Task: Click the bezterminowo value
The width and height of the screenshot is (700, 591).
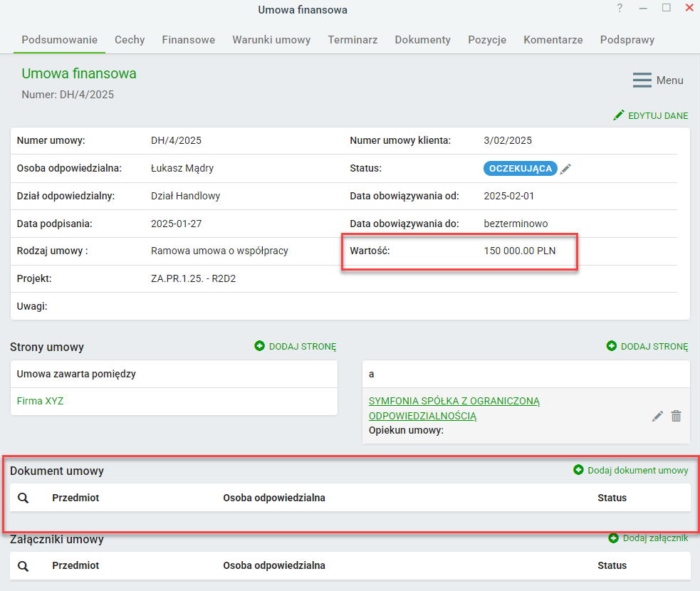Action: (516, 224)
